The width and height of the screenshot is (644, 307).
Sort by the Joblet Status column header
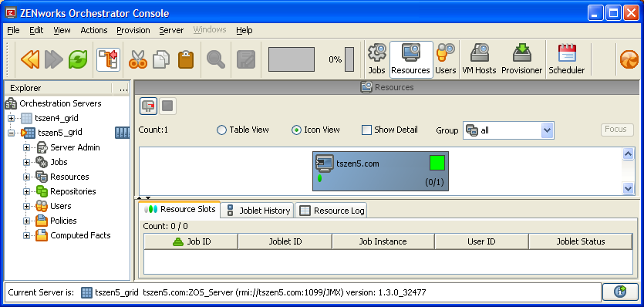(x=581, y=241)
